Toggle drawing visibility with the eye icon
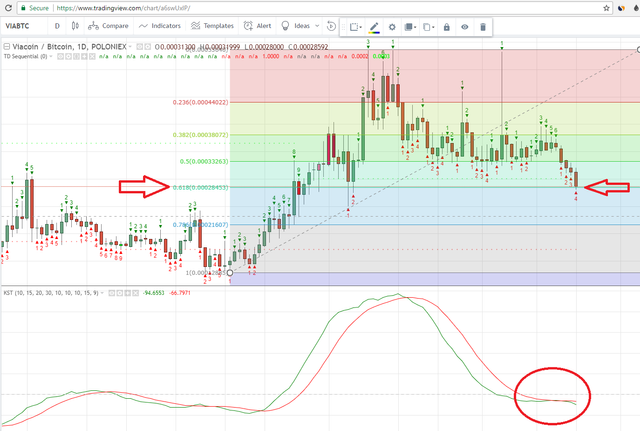640x431 pixels. [x=464, y=27]
